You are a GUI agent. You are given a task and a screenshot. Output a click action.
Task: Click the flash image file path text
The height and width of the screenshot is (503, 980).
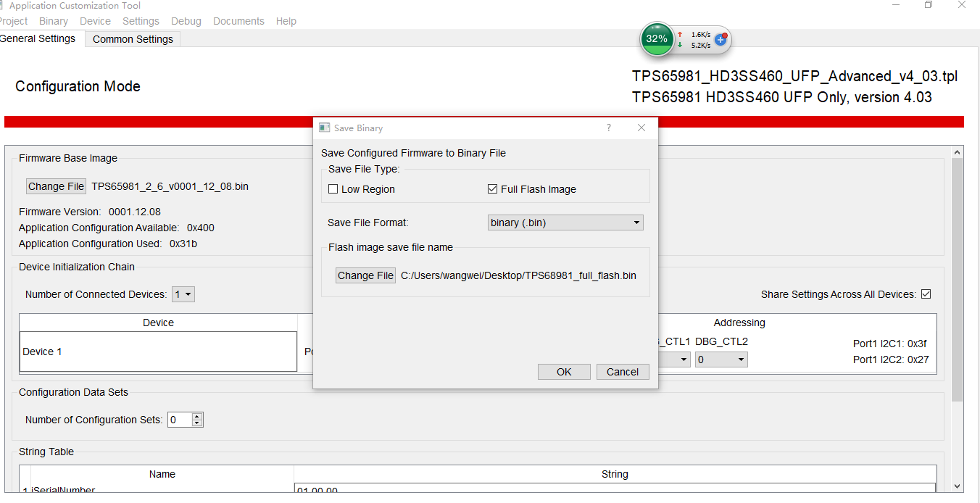click(518, 275)
